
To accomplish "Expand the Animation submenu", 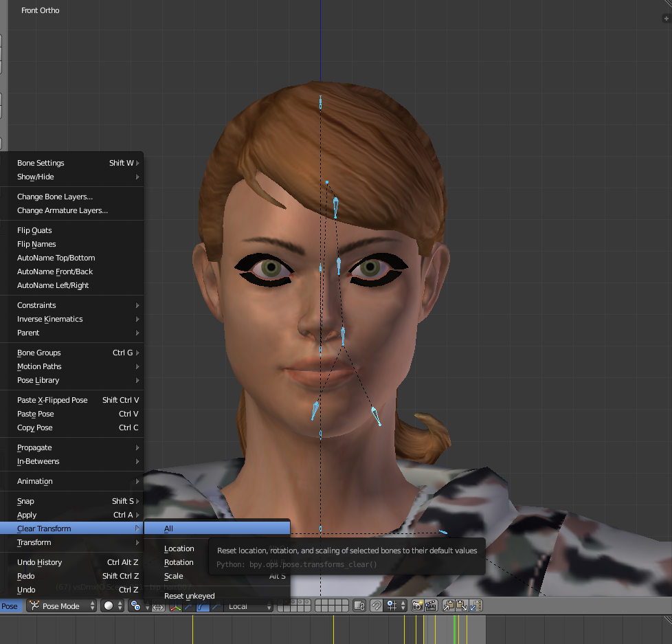I will click(x=71, y=481).
